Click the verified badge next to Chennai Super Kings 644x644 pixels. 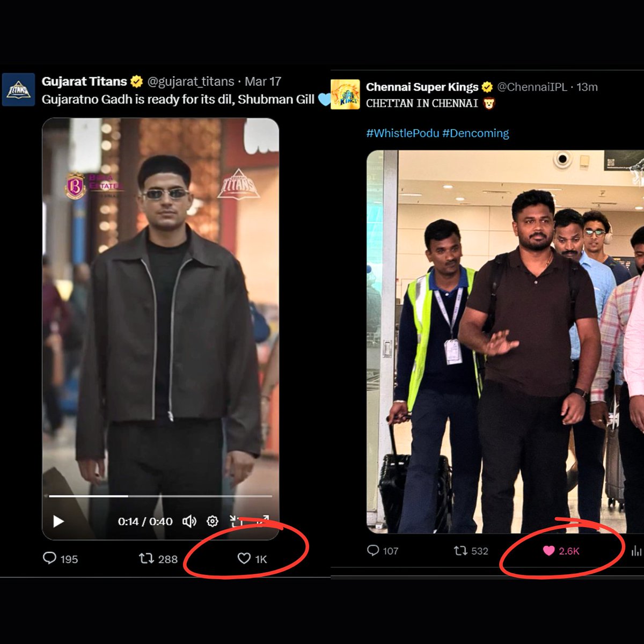487,86
